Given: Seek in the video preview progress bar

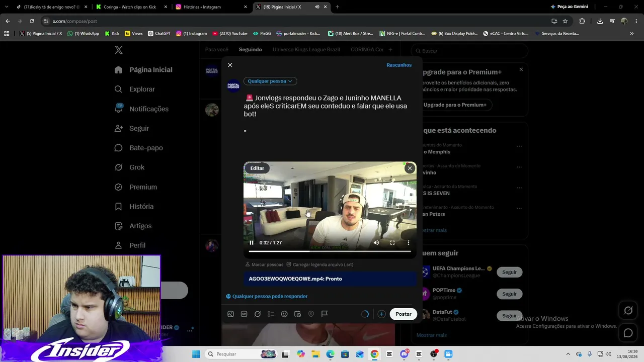Looking at the screenshot, I should 330,251.
